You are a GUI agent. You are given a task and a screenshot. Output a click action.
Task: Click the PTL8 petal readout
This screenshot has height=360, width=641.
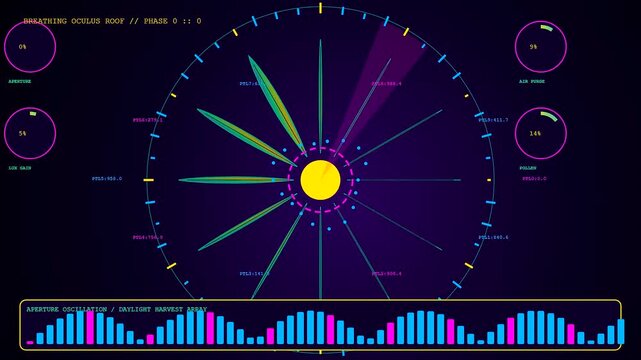[x=386, y=84]
